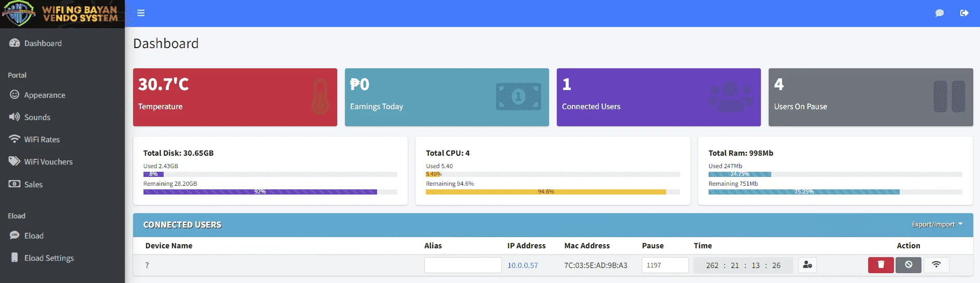Click the hours value 21 in Time

pyautogui.click(x=734, y=265)
